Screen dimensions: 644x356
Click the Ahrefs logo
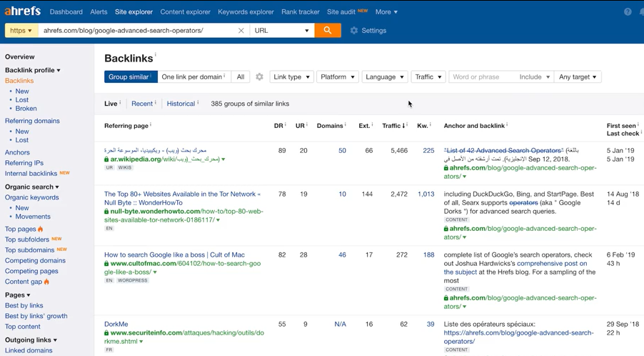tap(24, 11)
